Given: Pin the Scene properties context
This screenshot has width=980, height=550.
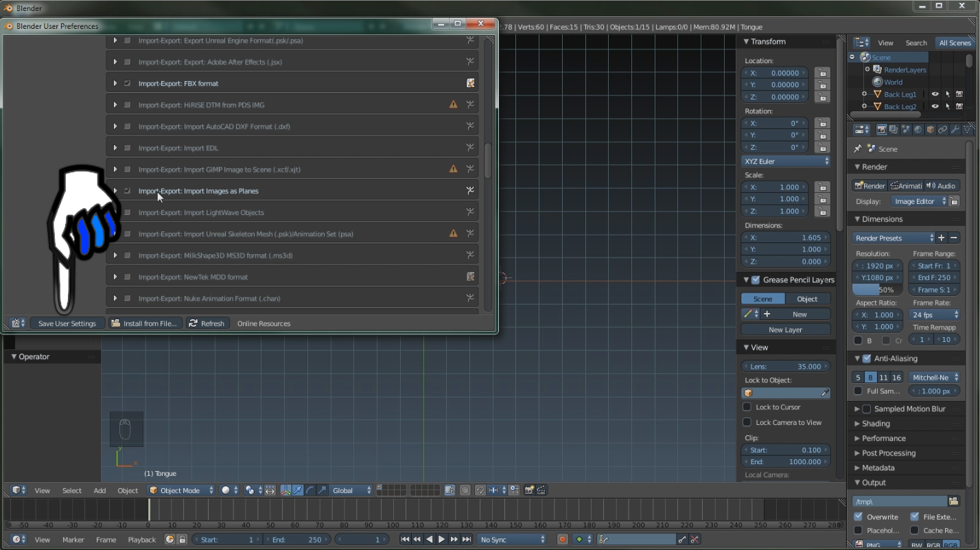Looking at the screenshot, I should tap(857, 149).
